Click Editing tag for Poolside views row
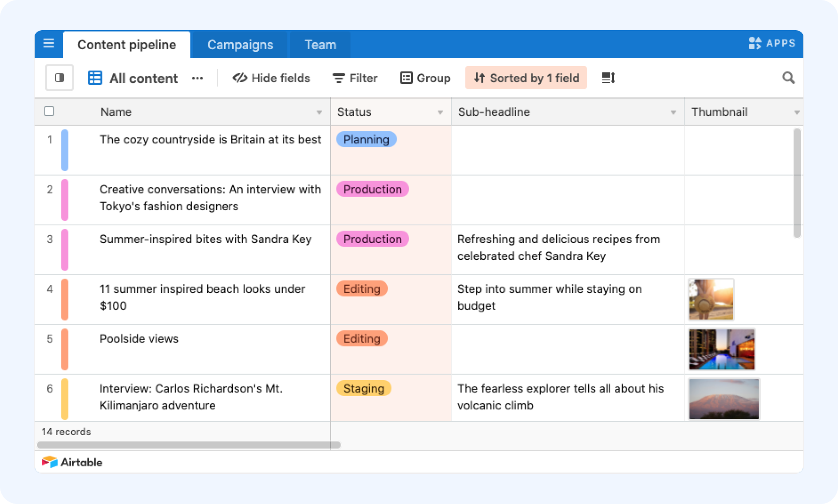The height and width of the screenshot is (504, 838). (x=362, y=339)
